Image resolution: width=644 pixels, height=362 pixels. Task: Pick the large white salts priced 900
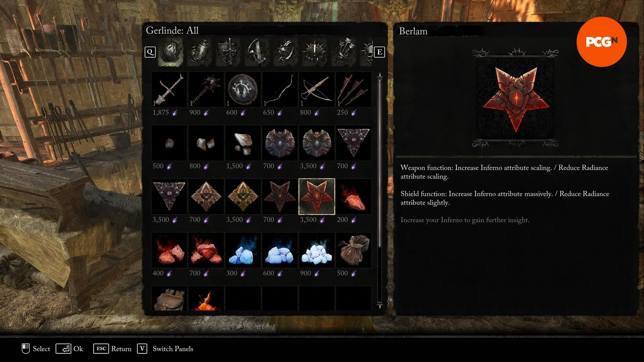coord(317,250)
